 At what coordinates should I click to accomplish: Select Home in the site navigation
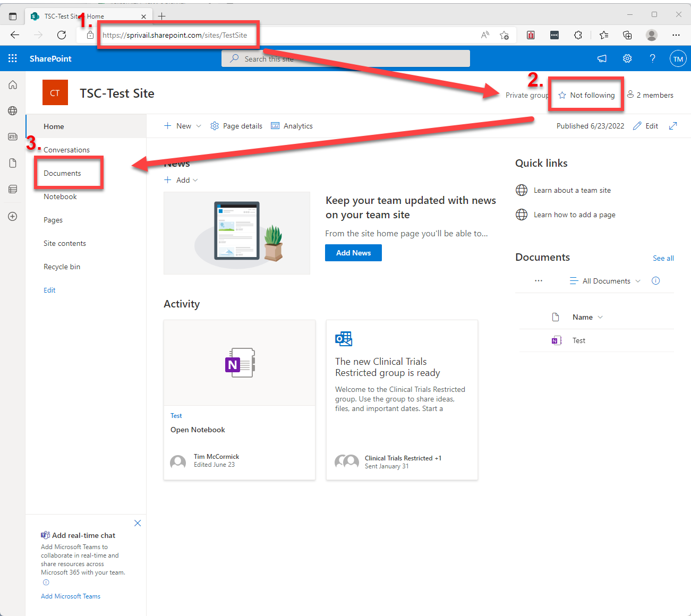tap(54, 126)
